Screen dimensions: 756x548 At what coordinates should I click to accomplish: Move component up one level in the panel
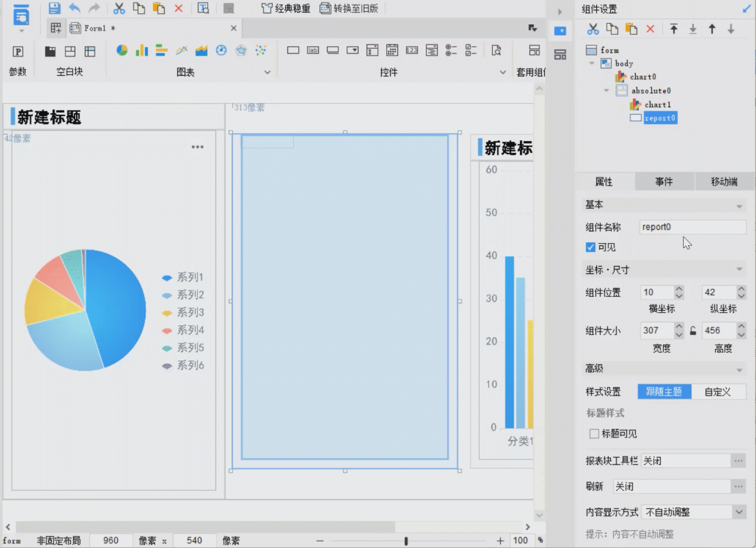point(712,29)
